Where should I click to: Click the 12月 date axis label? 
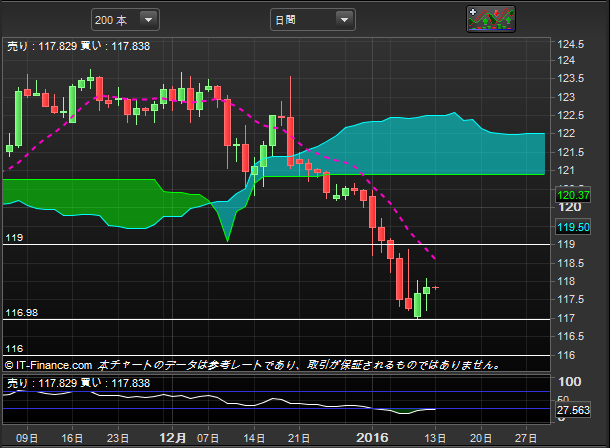click(173, 438)
